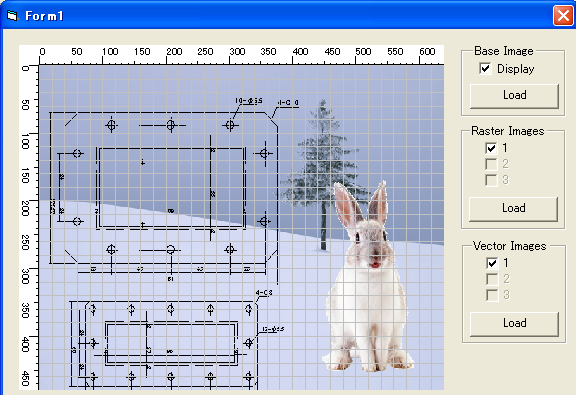Click the Form1 window icon
Image resolution: width=576 pixels, height=395 pixels.
point(12,15)
